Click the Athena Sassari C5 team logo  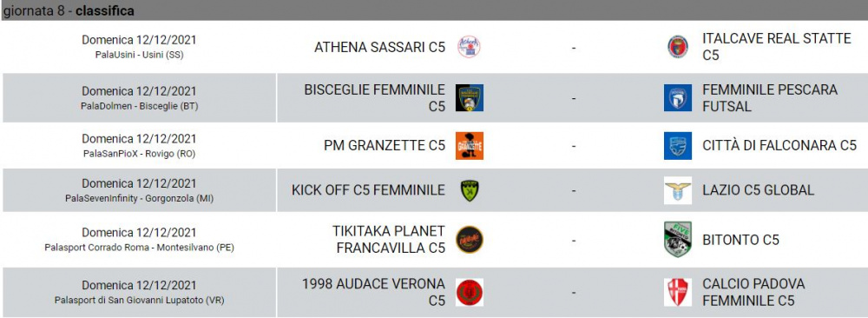(x=469, y=47)
